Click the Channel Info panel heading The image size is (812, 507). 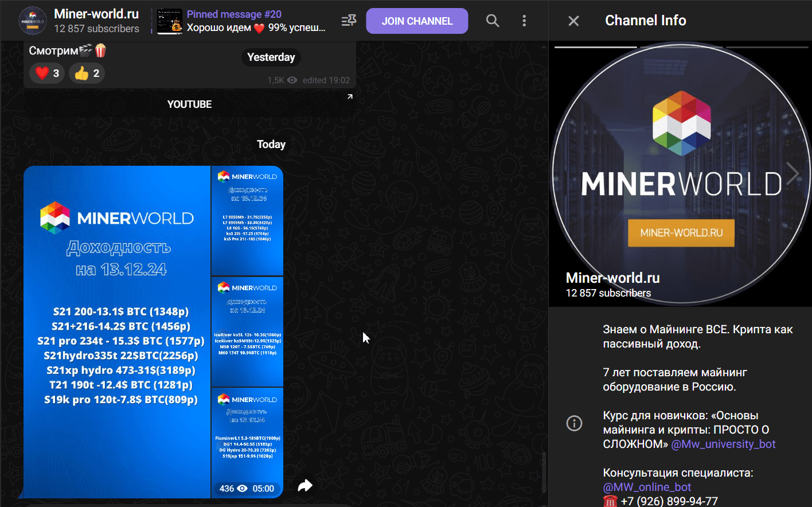click(645, 21)
